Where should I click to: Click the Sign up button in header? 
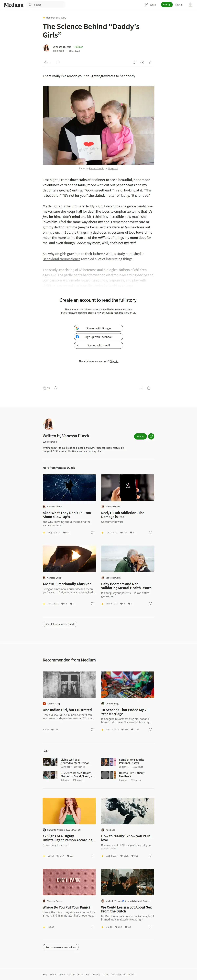[x=166, y=5]
